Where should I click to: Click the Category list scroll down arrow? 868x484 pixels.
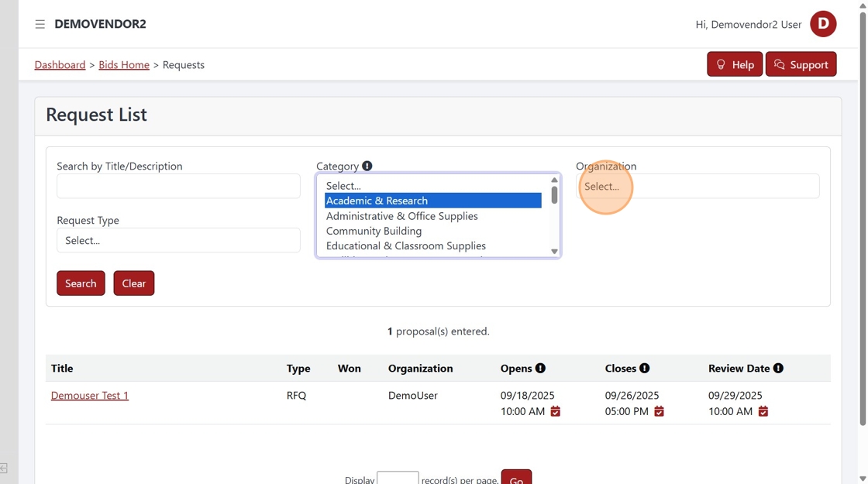(x=554, y=252)
